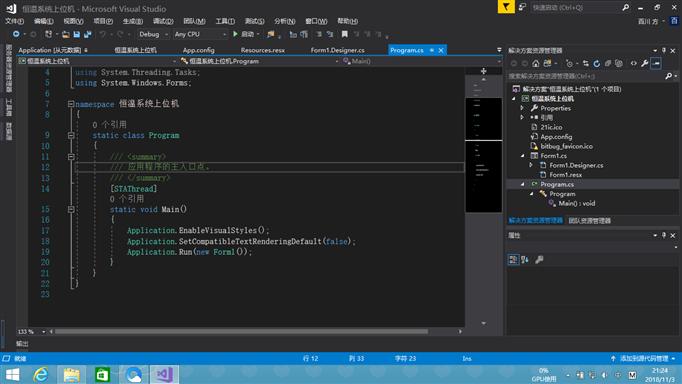Click add to source control in status bar
This screenshot has height=384, width=682.
[x=644, y=358]
